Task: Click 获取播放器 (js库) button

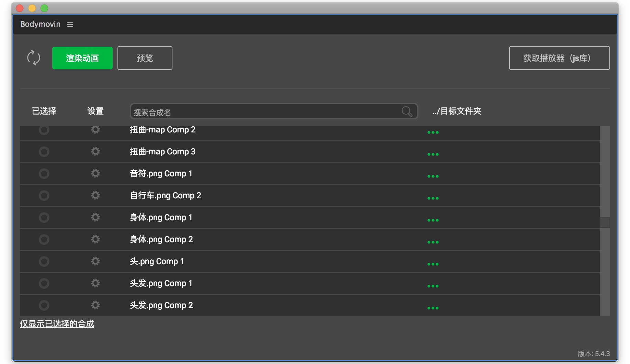Action: (559, 58)
